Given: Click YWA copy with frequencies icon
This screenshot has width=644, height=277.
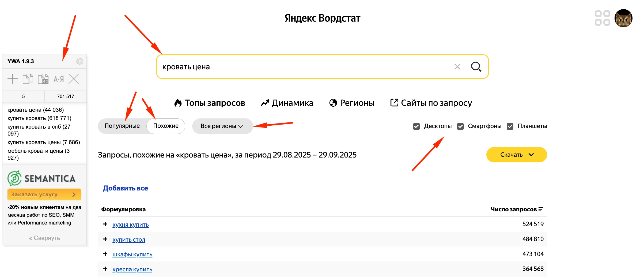Looking at the screenshot, I should click(43, 79).
